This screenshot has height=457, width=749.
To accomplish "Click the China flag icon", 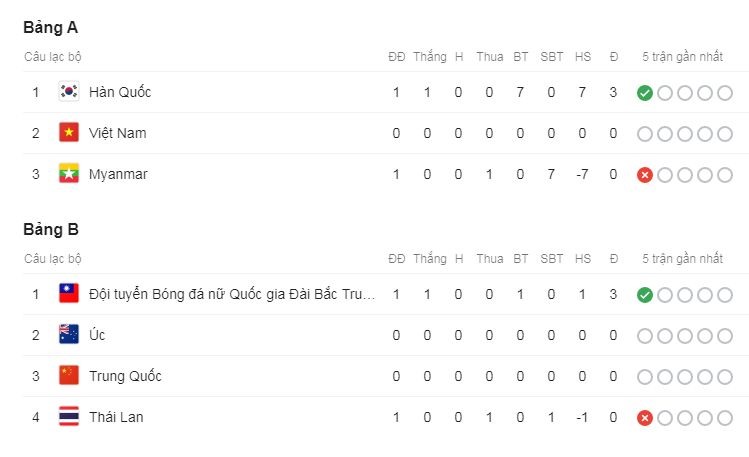I will click(69, 376).
